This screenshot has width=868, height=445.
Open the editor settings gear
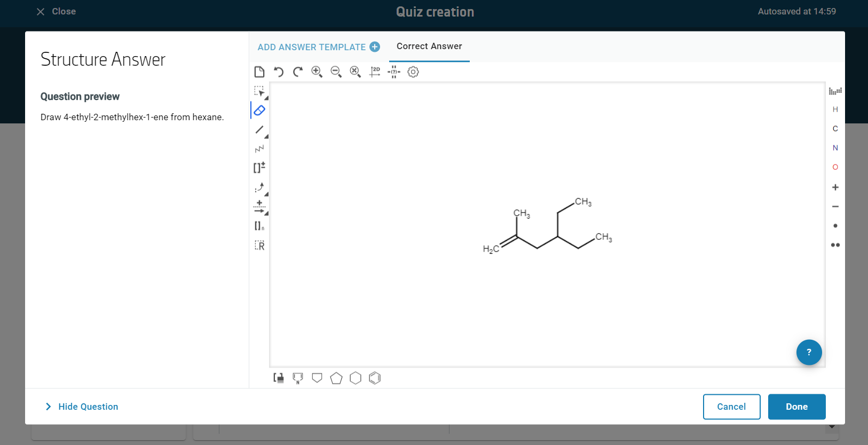tap(413, 72)
